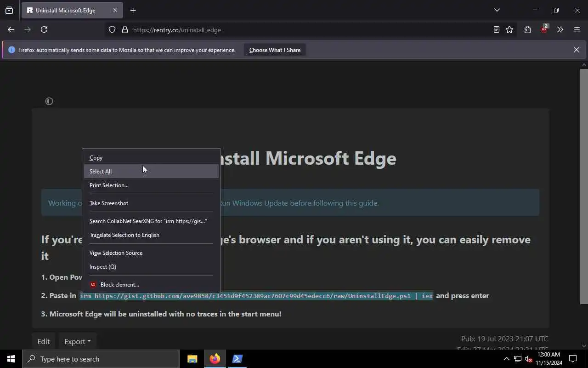Open the taskbar clock and date
This screenshot has height=368, width=588.
click(x=548, y=359)
